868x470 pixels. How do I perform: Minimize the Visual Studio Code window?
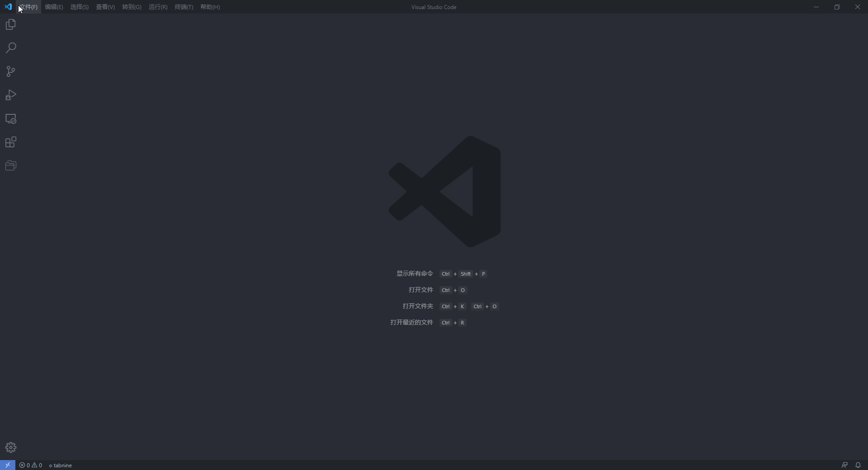(816, 7)
